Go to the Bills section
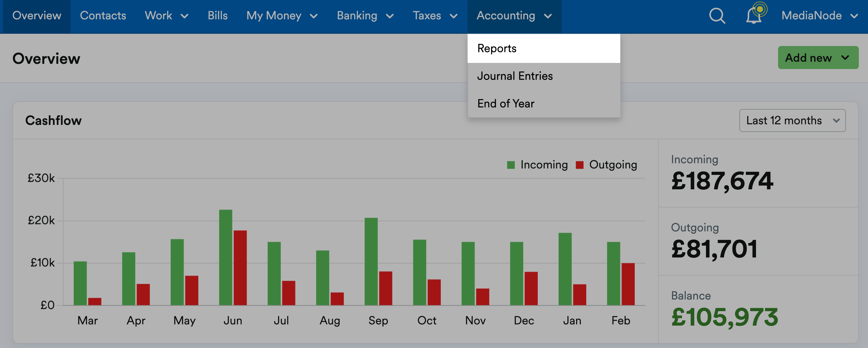This screenshot has height=348, width=868. tap(218, 15)
